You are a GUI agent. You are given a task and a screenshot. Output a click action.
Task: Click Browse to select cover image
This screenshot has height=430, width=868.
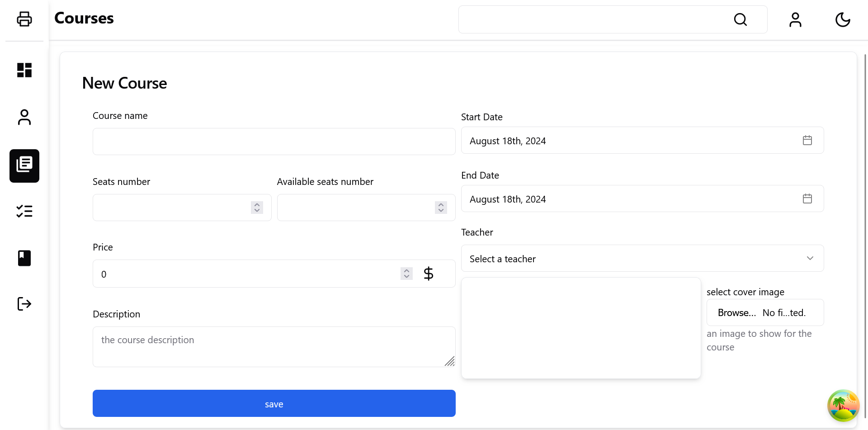(x=736, y=313)
